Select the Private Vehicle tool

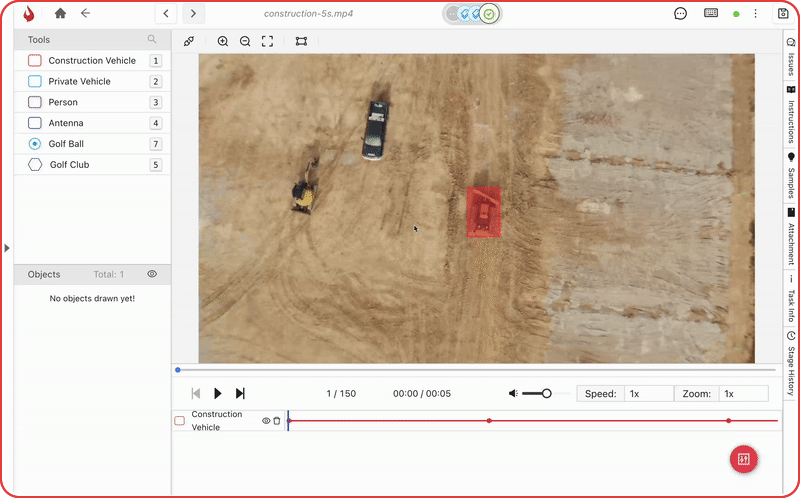79,81
